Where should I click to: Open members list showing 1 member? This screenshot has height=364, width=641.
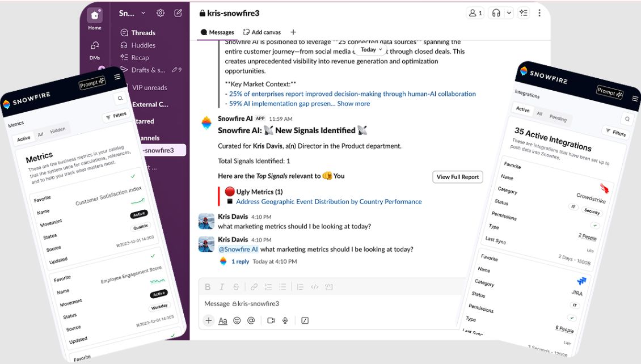pyautogui.click(x=475, y=13)
